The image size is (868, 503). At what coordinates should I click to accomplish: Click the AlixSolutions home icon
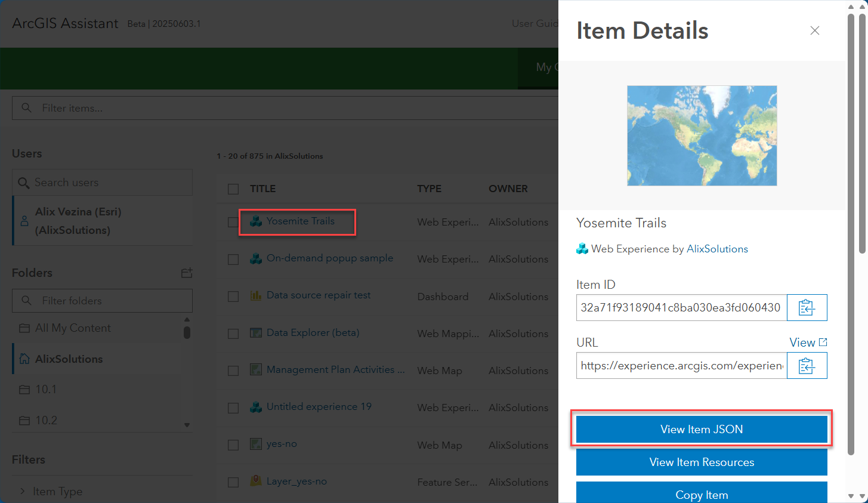24,359
